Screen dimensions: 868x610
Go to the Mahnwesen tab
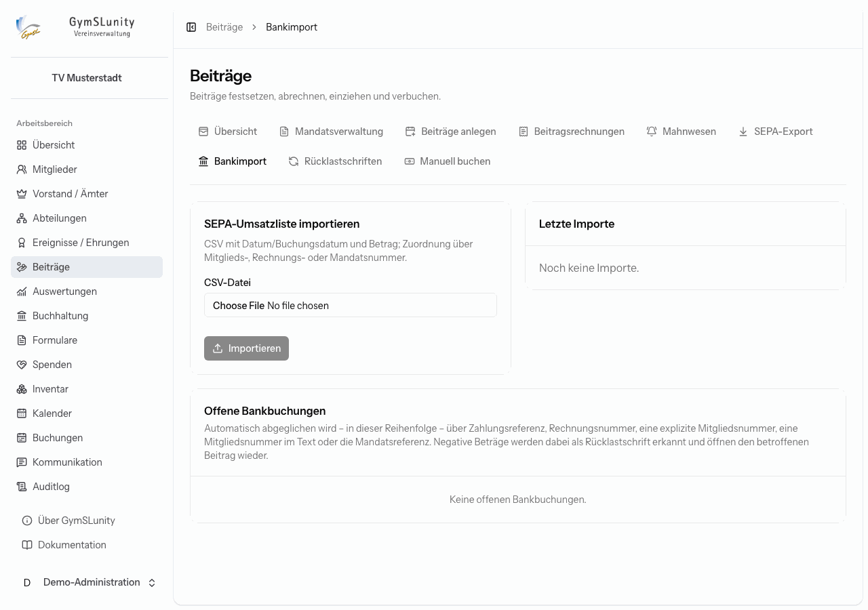click(682, 131)
